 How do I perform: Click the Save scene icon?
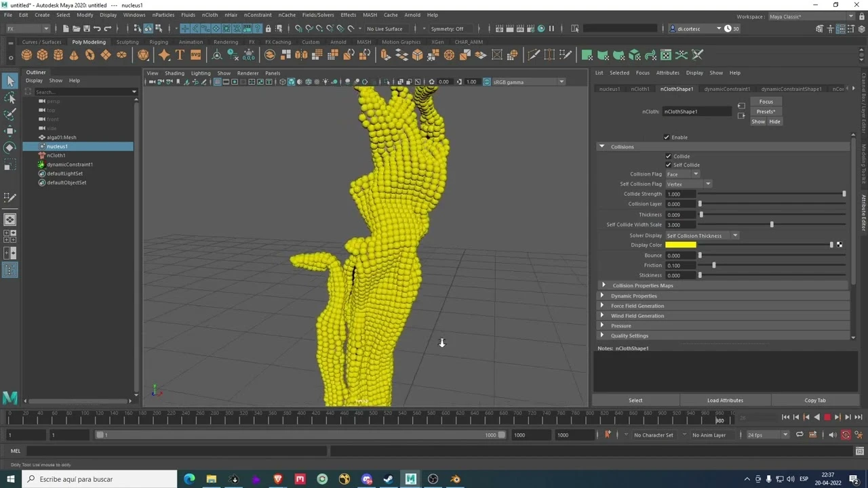tap(86, 28)
